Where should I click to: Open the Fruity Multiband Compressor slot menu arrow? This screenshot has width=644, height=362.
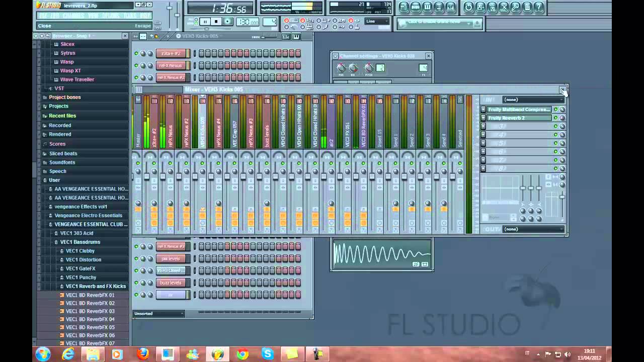484,110
